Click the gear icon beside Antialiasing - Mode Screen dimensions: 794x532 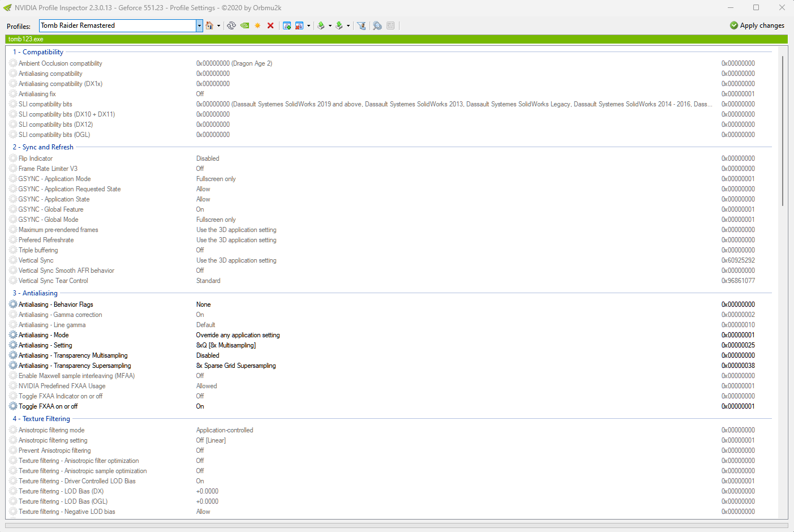pyautogui.click(x=13, y=335)
